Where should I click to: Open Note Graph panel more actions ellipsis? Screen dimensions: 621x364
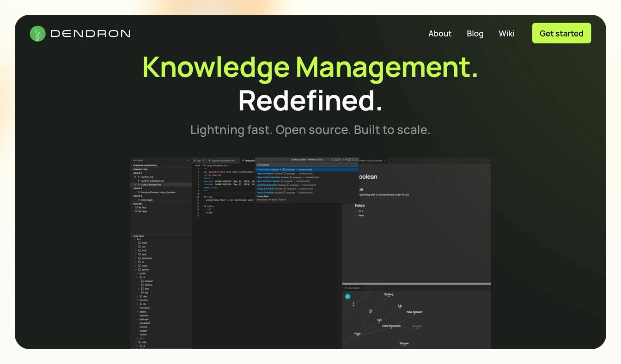coord(487,288)
